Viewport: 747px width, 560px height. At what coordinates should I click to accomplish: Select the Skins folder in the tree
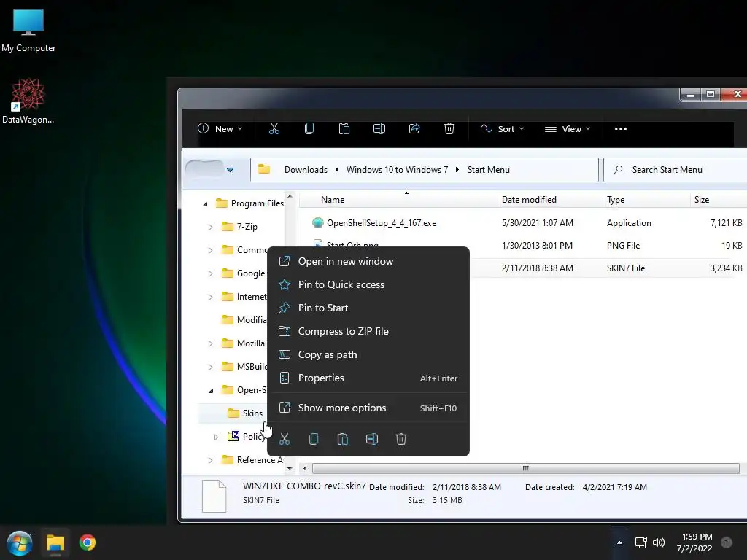pyautogui.click(x=246, y=413)
